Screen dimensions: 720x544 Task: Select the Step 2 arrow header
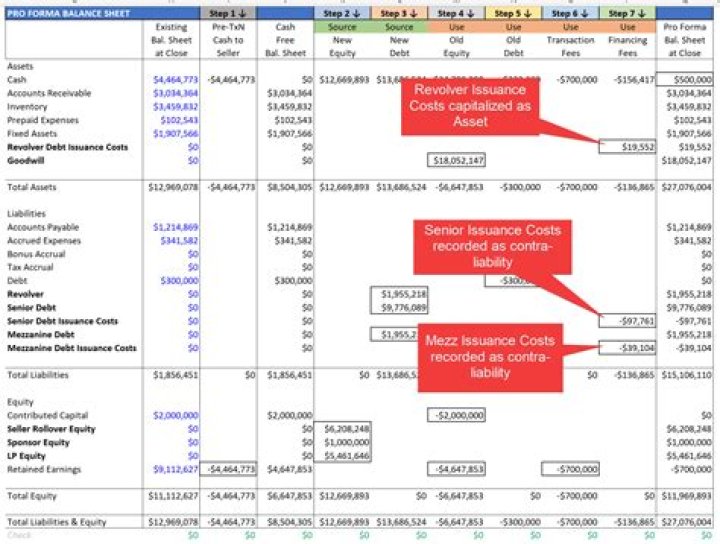342,13
